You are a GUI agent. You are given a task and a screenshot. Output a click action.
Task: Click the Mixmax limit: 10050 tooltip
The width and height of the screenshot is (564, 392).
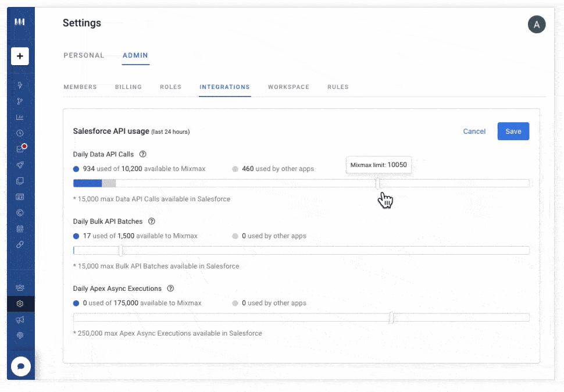tap(379, 165)
